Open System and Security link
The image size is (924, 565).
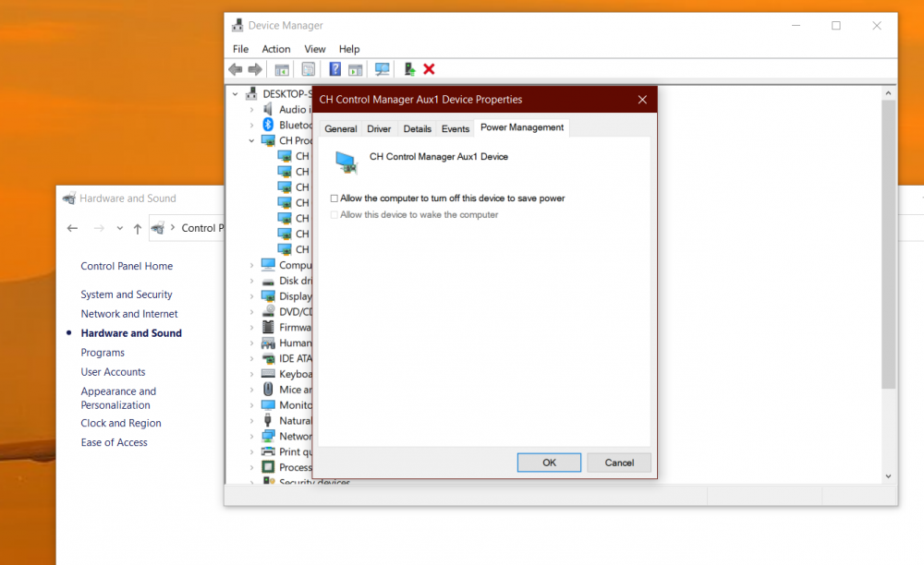[x=127, y=295]
